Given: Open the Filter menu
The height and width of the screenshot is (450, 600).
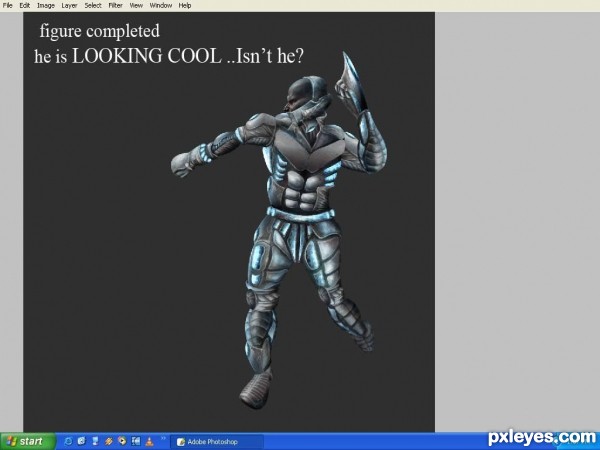Looking at the screenshot, I should click(x=116, y=5).
